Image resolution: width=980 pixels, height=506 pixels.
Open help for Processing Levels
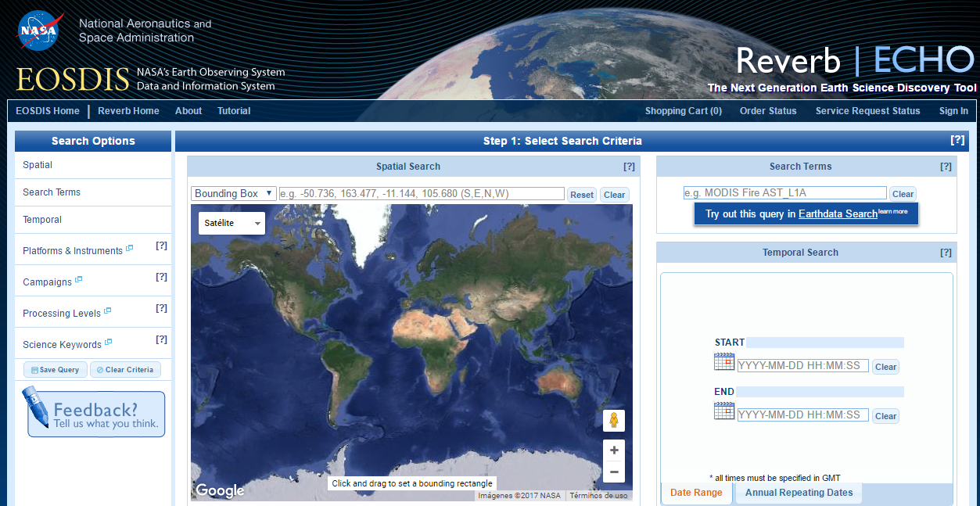[162, 308]
